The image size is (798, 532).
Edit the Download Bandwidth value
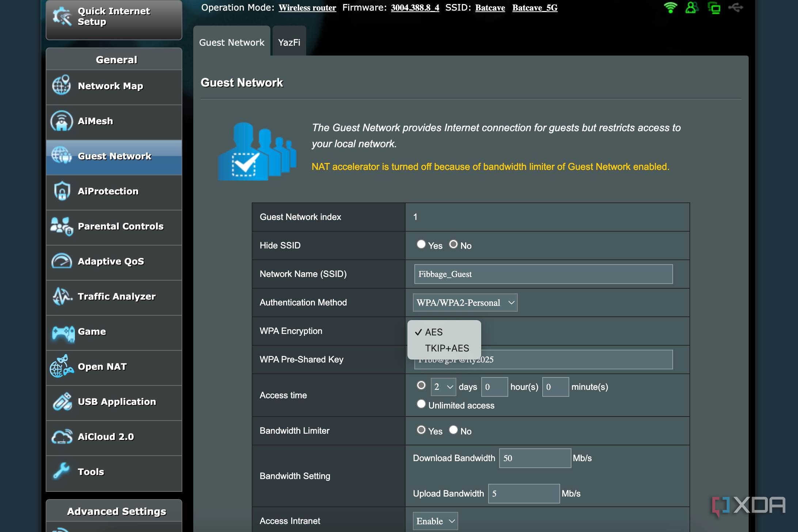[x=535, y=457]
